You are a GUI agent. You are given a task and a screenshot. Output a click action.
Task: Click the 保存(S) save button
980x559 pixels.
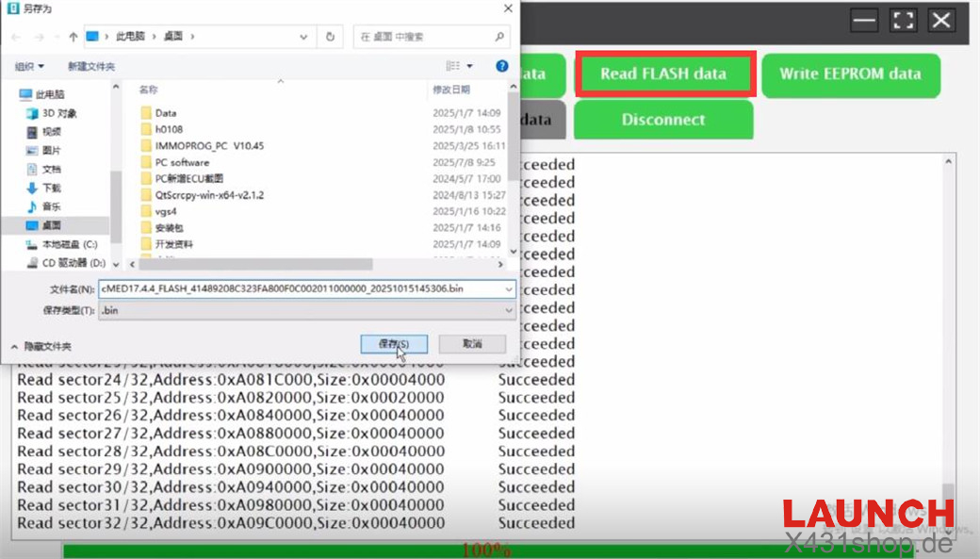point(394,344)
